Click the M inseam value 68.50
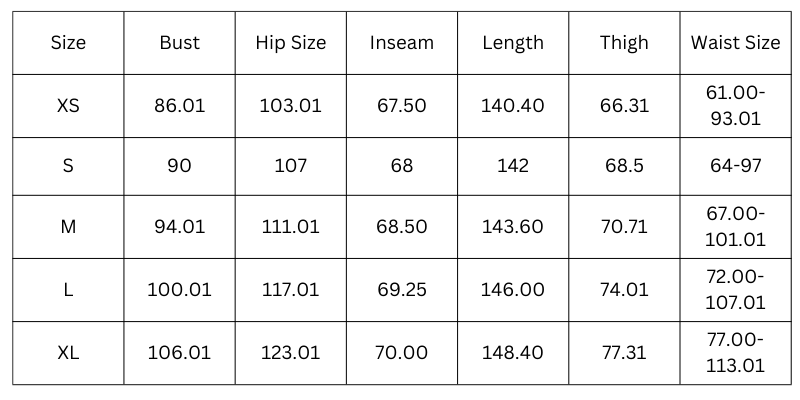800x400 pixels. (x=402, y=227)
